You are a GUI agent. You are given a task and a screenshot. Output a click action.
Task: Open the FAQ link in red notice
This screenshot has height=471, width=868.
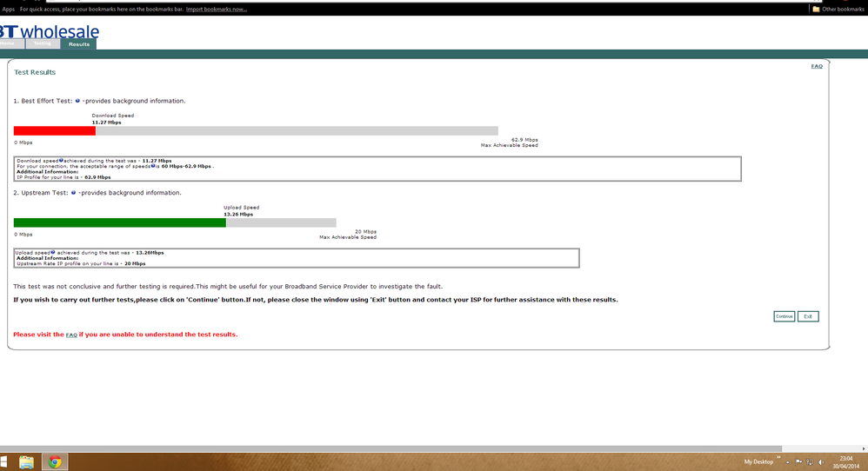coord(71,335)
